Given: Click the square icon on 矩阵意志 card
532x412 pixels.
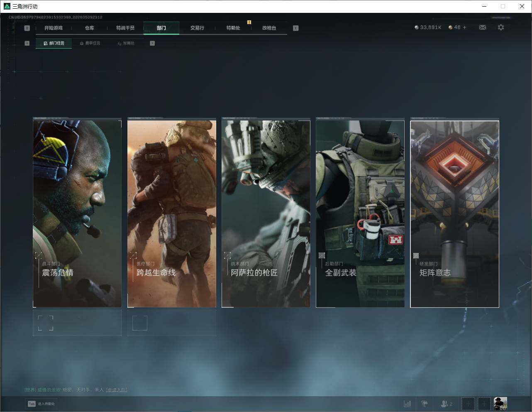Looking at the screenshot, I should click(x=416, y=255).
